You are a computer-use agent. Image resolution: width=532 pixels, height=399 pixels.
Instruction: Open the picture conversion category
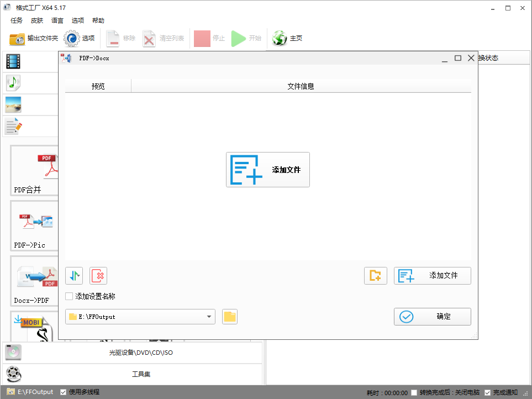pyautogui.click(x=13, y=104)
